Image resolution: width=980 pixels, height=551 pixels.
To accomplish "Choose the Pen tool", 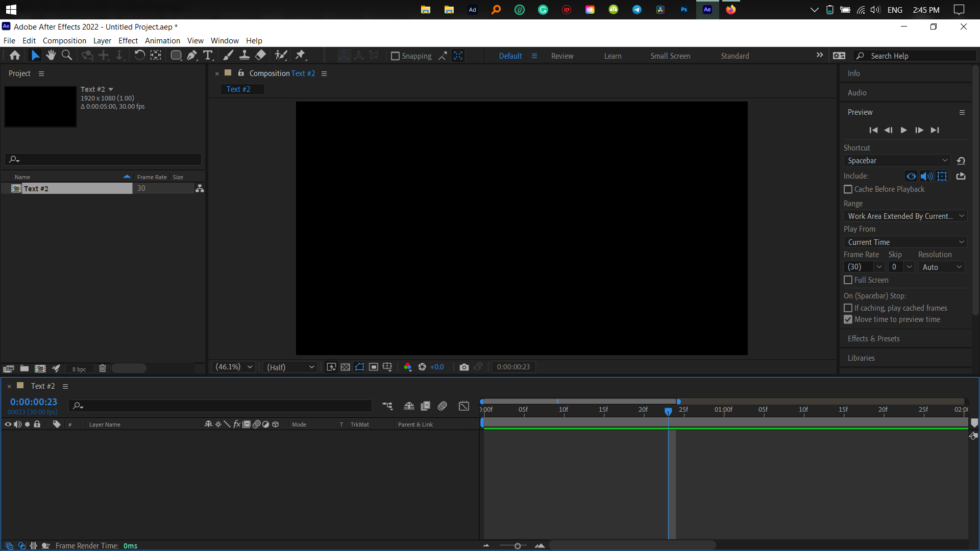I will point(192,55).
